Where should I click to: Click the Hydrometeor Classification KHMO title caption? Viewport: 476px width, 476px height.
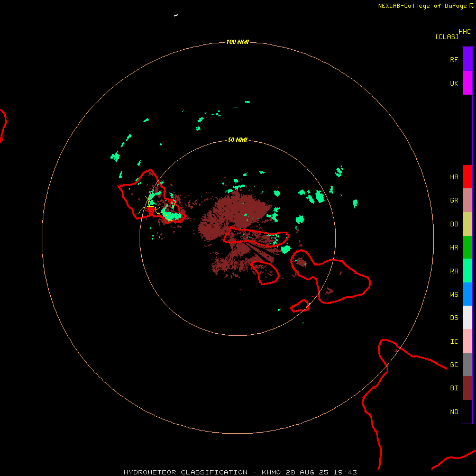coord(240,472)
